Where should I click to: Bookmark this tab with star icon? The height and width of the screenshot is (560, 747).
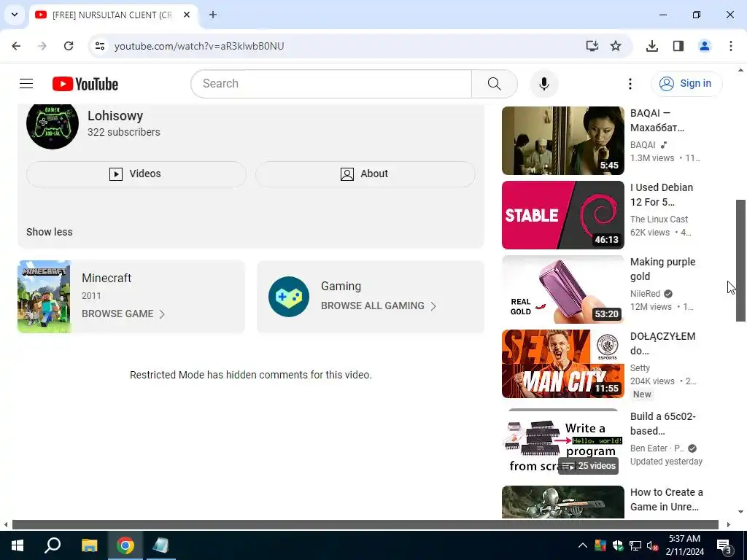pyautogui.click(x=616, y=46)
